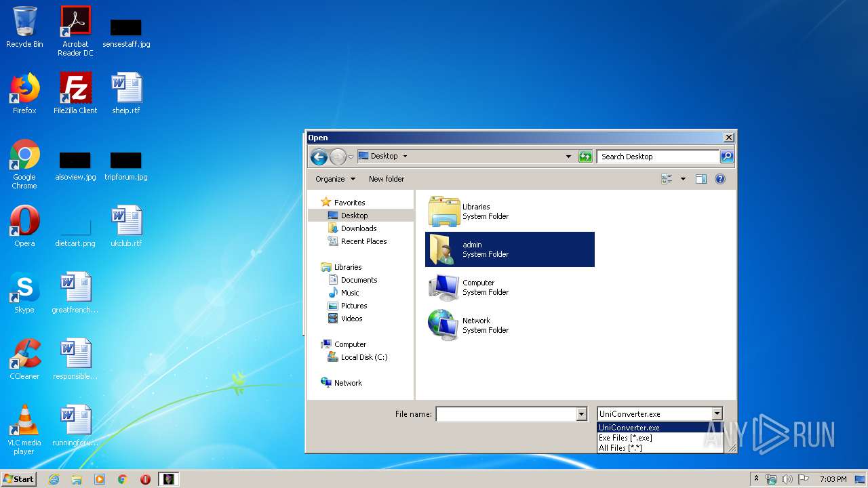Open the Organize dropdown menu
Viewport: 868px width, 488px height.
click(335, 179)
